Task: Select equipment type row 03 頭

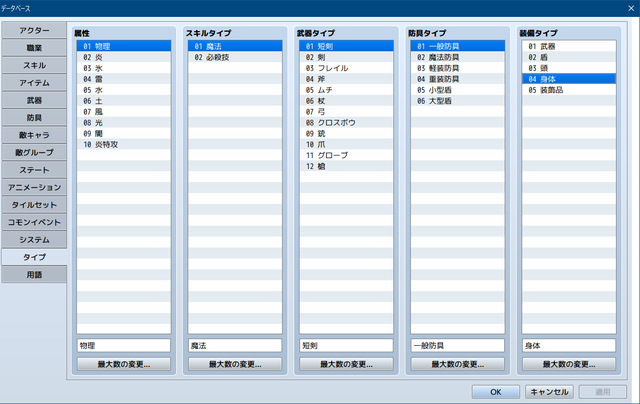Action: tap(569, 68)
